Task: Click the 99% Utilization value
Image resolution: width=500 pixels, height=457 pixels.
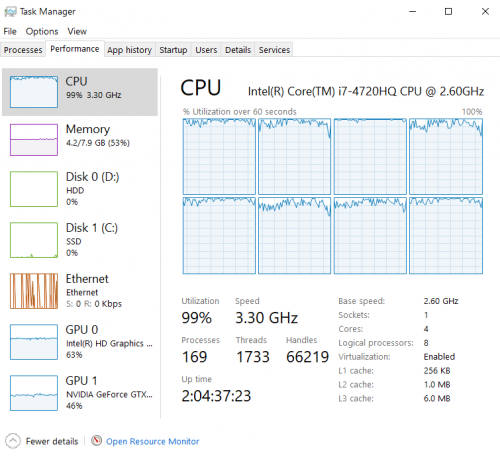Action: coord(196,318)
